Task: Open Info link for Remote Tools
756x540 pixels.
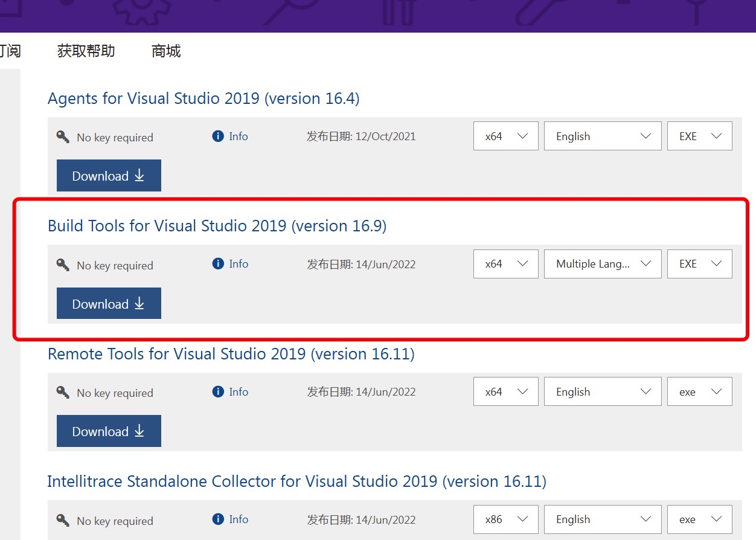Action: point(239,392)
